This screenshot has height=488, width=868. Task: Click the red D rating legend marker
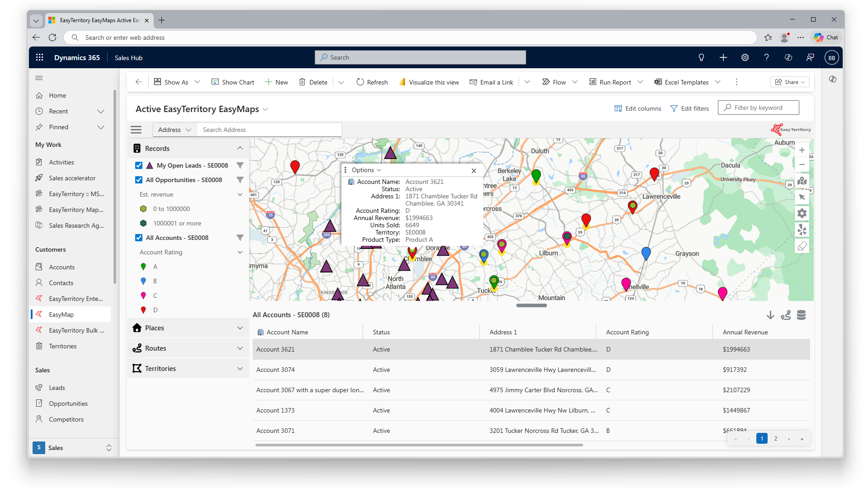143,310
